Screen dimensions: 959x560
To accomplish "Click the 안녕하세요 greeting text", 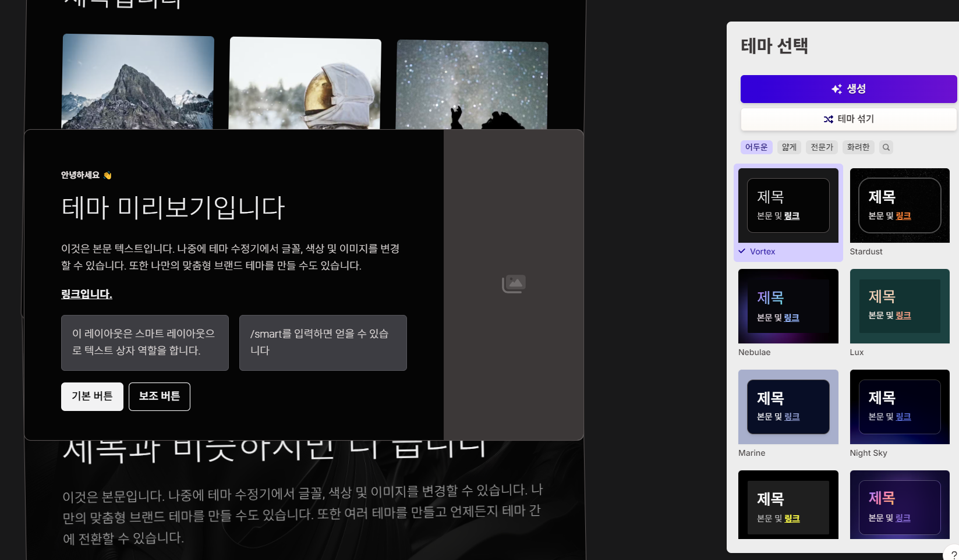I will click(80, 175).
